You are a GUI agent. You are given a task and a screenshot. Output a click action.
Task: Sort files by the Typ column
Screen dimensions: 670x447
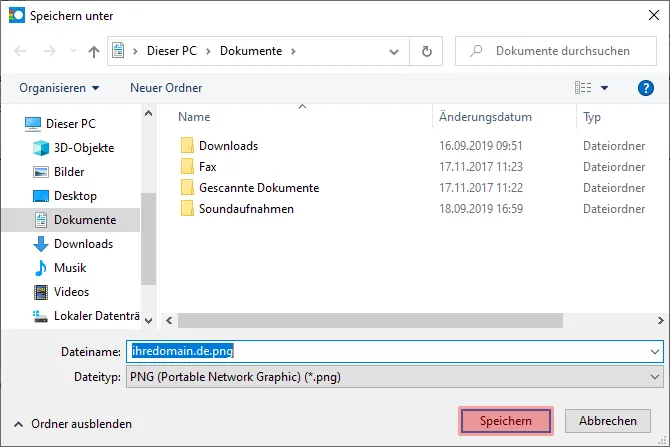[x=592, y=117]
